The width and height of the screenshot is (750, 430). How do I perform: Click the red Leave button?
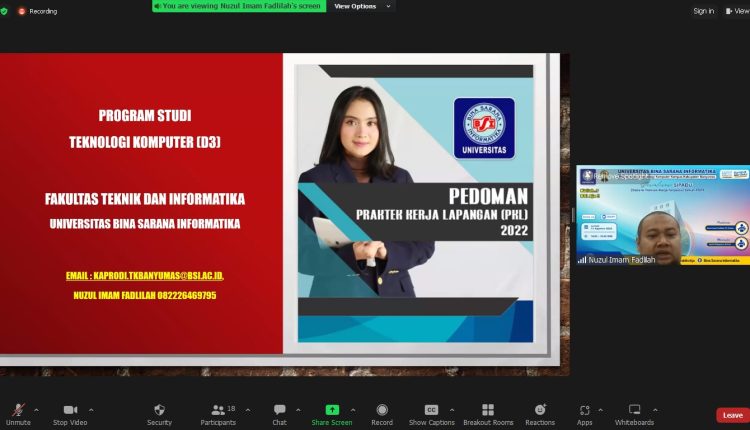(x=733, y=415)
